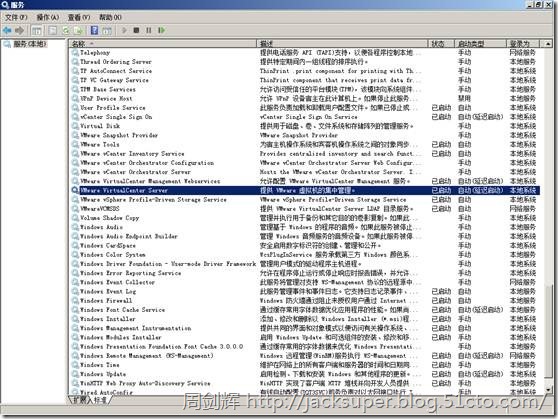
Task: Select the TP VC Gateway Service row
Action: pyautogui.click(x=114, y=80)
